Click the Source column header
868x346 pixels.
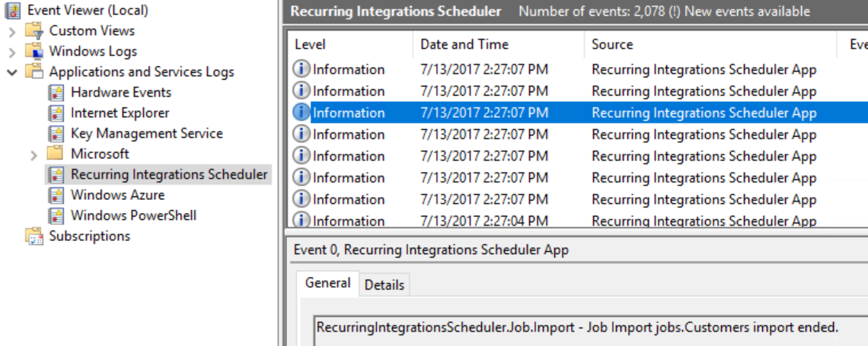(612, 44)
